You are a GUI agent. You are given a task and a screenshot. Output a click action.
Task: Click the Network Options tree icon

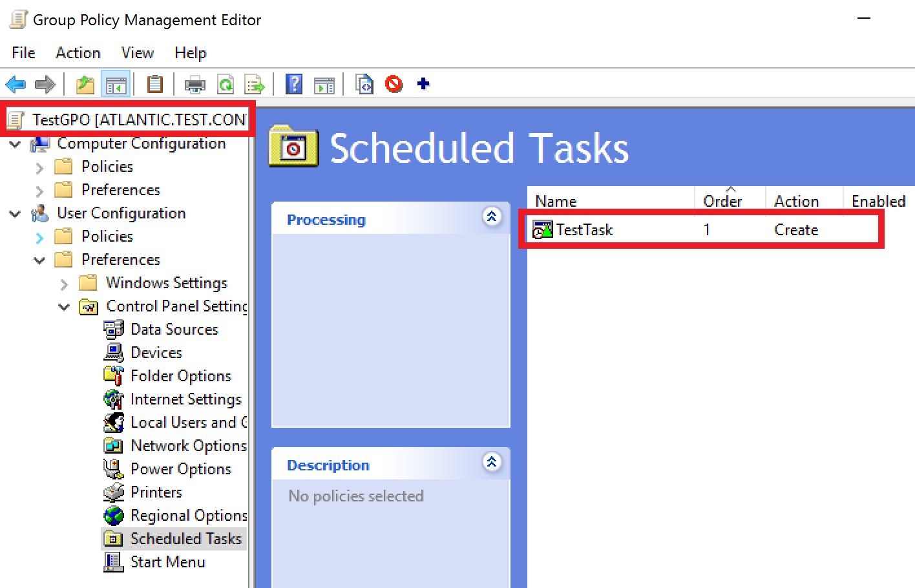[x=114, y=446]
